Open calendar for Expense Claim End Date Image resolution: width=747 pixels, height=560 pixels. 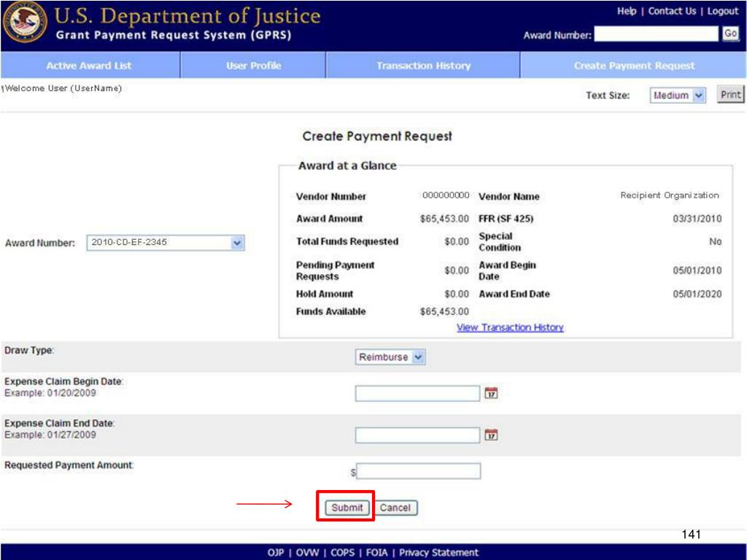coord(491,435)
